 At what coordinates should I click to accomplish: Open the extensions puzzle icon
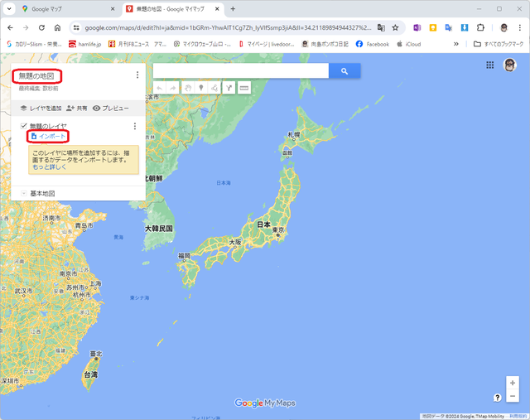pos(480,27)
